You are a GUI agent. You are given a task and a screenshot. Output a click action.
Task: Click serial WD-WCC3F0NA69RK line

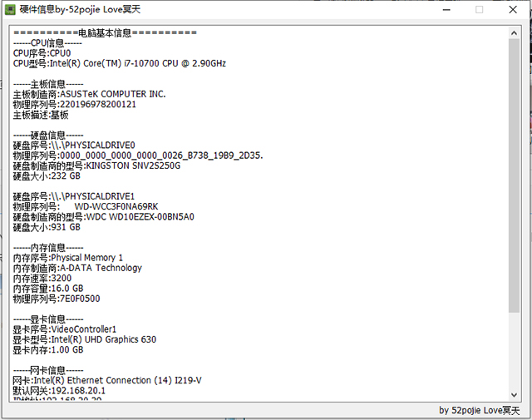[x=86, y=207]
